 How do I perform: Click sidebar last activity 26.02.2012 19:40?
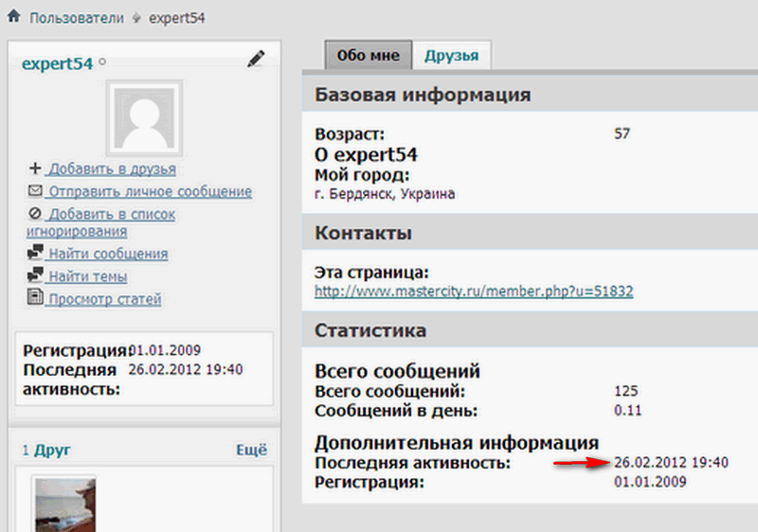[186, 369]
